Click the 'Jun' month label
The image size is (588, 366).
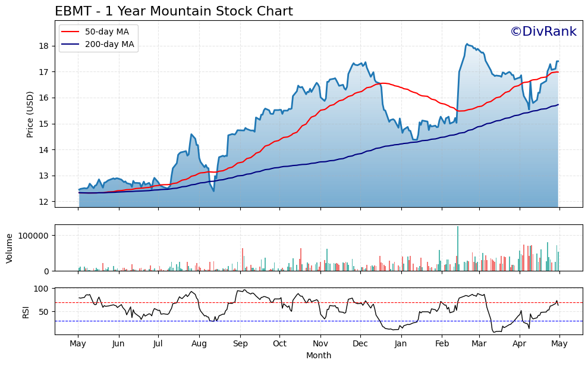(x=118, y=343)
